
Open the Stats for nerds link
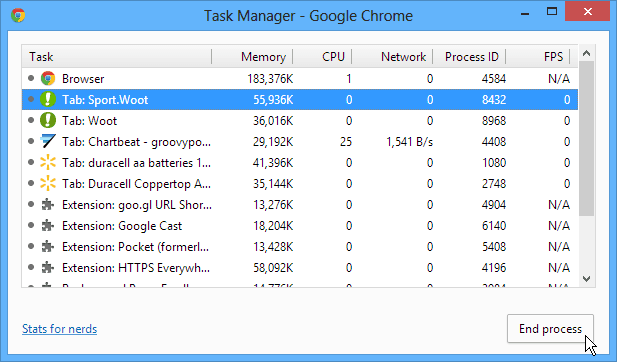click(x=59, y=329)
